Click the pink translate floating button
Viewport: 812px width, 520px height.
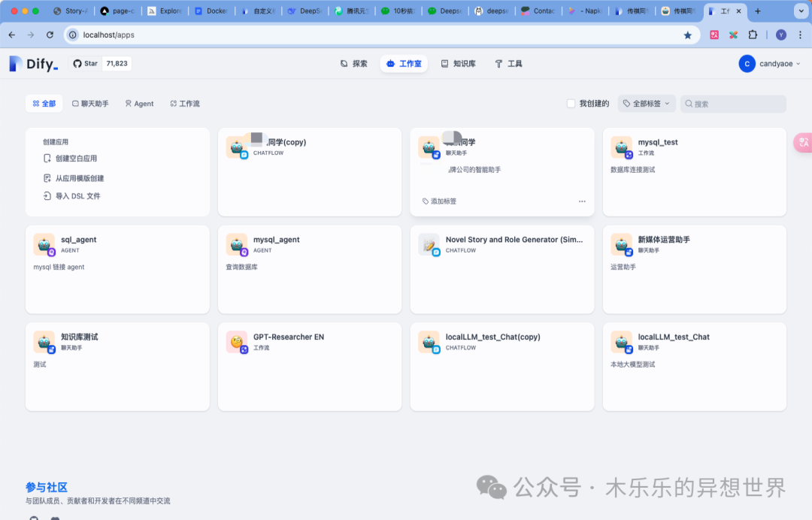(x=803, y=142)
